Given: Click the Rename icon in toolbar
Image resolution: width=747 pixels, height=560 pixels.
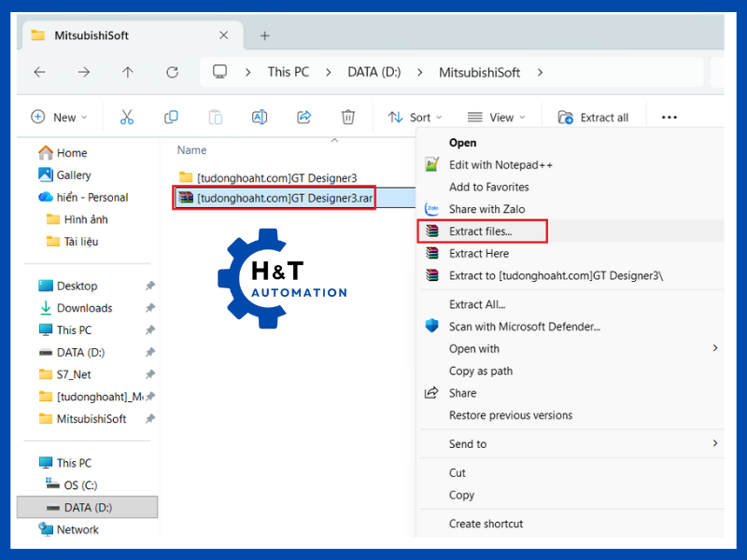Looking at the screenshot, I should (260, 117).
